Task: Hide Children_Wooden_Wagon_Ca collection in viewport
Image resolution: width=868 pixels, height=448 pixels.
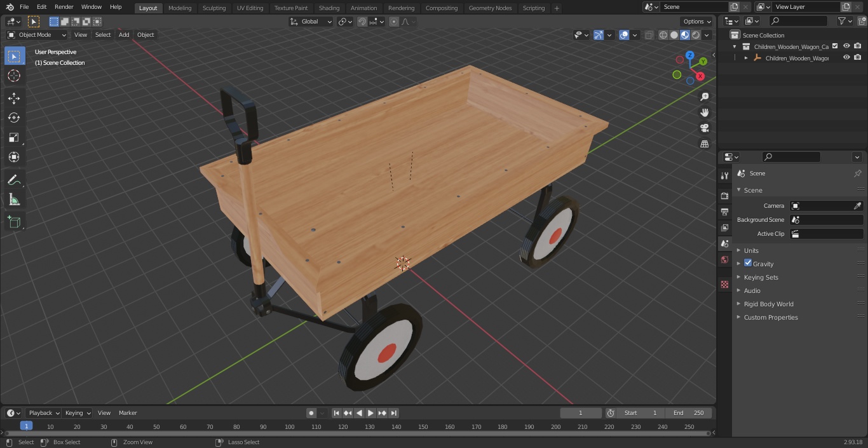Action: [x=846, y=46]
